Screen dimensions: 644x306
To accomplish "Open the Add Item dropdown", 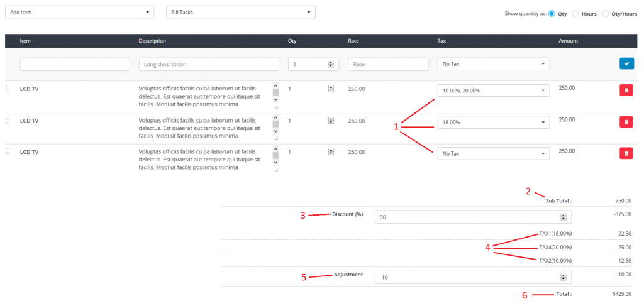I will (x=79, y=12).
